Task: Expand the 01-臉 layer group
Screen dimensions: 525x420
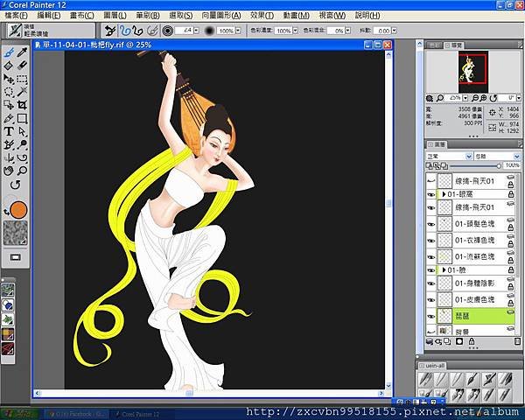Action: [444, 270]
